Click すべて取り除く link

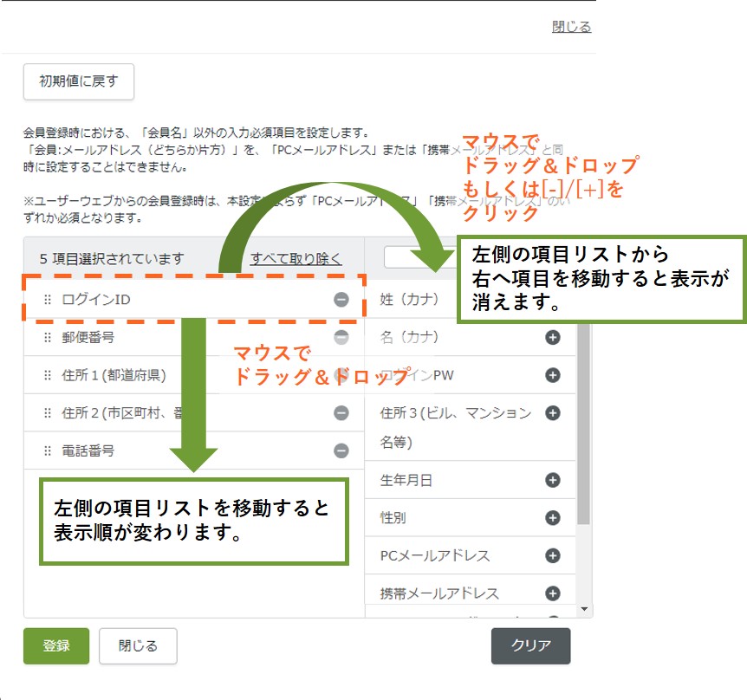coord(296,258)
